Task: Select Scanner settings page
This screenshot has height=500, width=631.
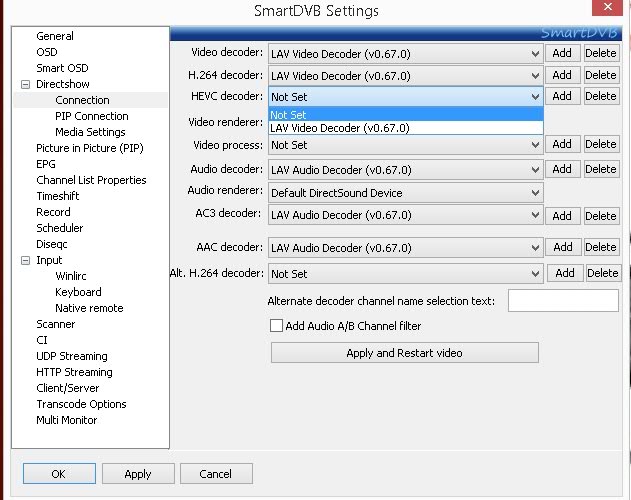Action: 56,324
